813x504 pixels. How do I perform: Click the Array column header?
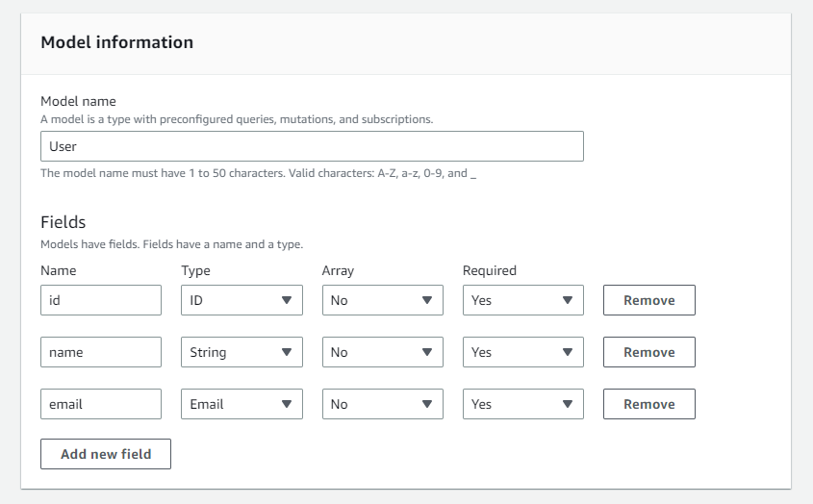pyautogui.click(x=338, y=270)
